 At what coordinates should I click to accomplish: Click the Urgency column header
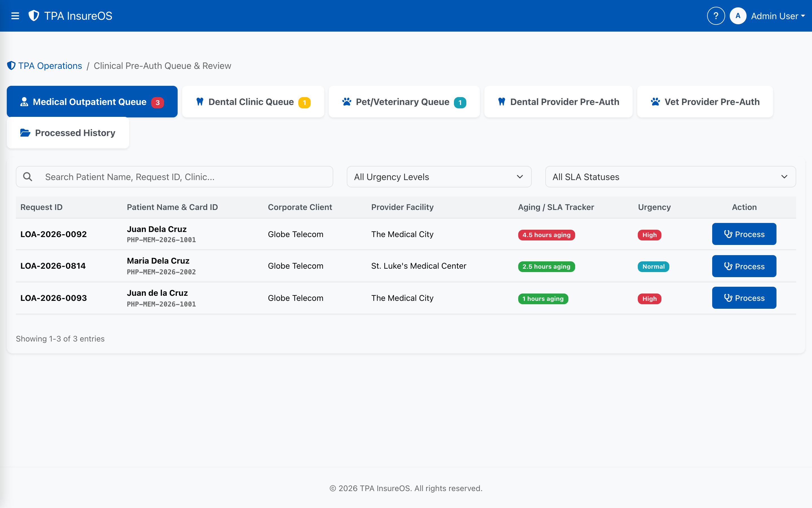[654, 207]
